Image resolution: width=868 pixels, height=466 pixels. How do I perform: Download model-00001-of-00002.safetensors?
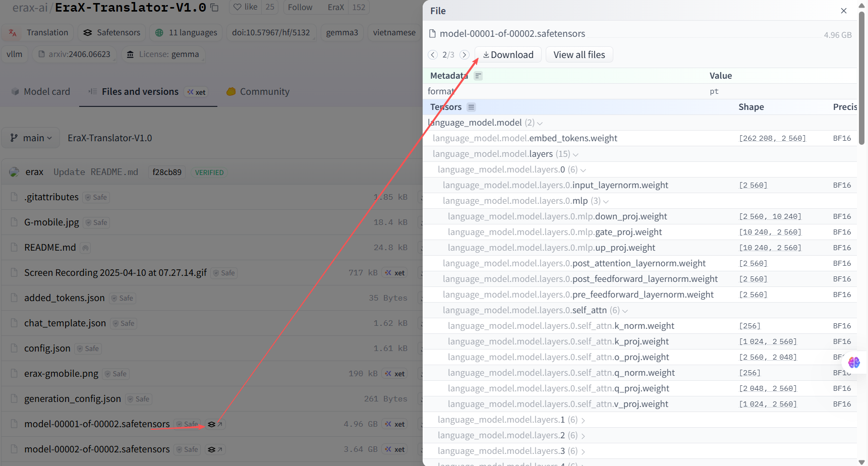[x=508, y=54]
